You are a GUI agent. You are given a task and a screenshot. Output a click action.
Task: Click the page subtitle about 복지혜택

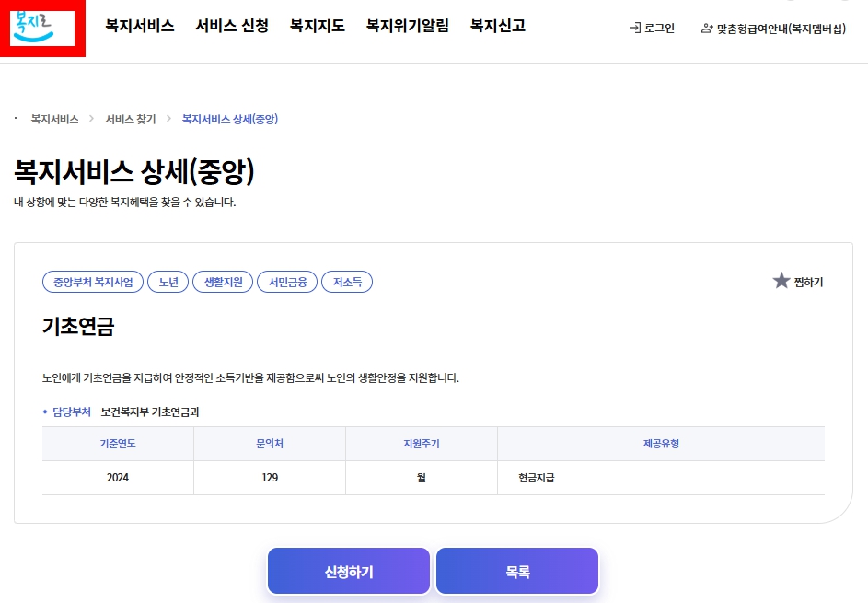point(125,203)
